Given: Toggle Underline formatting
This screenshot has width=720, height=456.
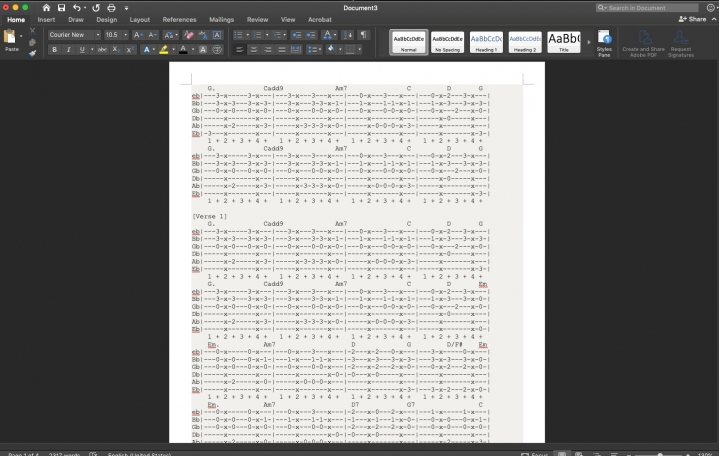Looking at the screenshot, I should pyautogui.click(x=82, y=50).
